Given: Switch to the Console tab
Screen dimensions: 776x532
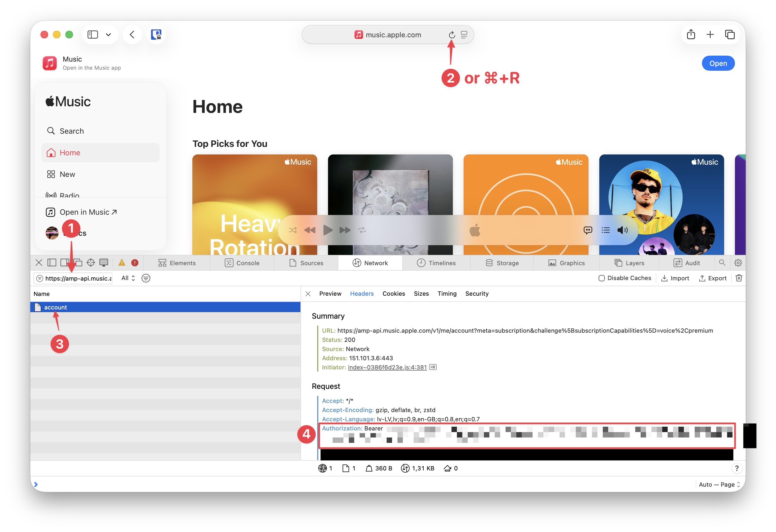Looking at the screenshot, I should (242, 263).
